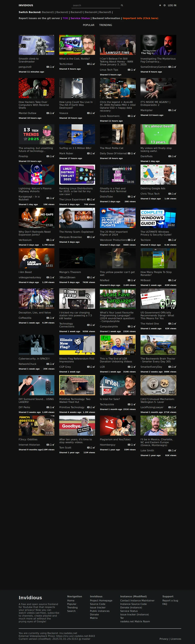Open the Backend information link
This screenshot has height=644, width=195.
point(106,18)
